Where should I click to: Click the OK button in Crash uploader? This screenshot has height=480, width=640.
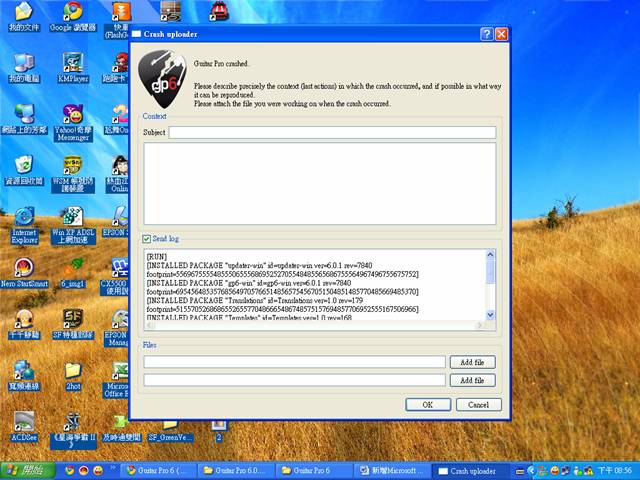click(428, 404)
